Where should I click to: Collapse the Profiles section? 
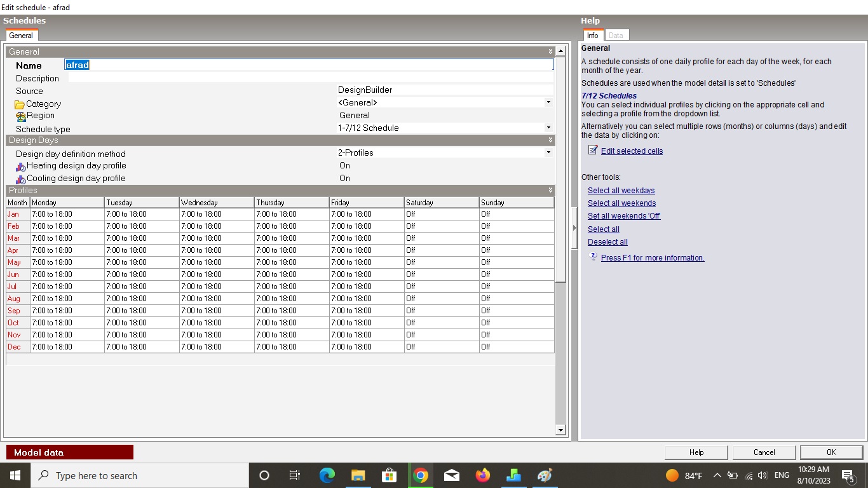click(x=550, y=190)
